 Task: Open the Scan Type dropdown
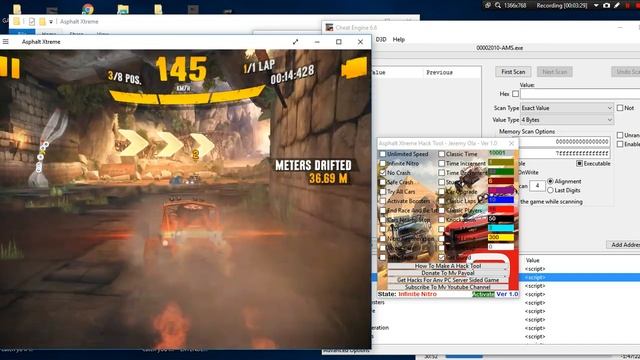567,108
